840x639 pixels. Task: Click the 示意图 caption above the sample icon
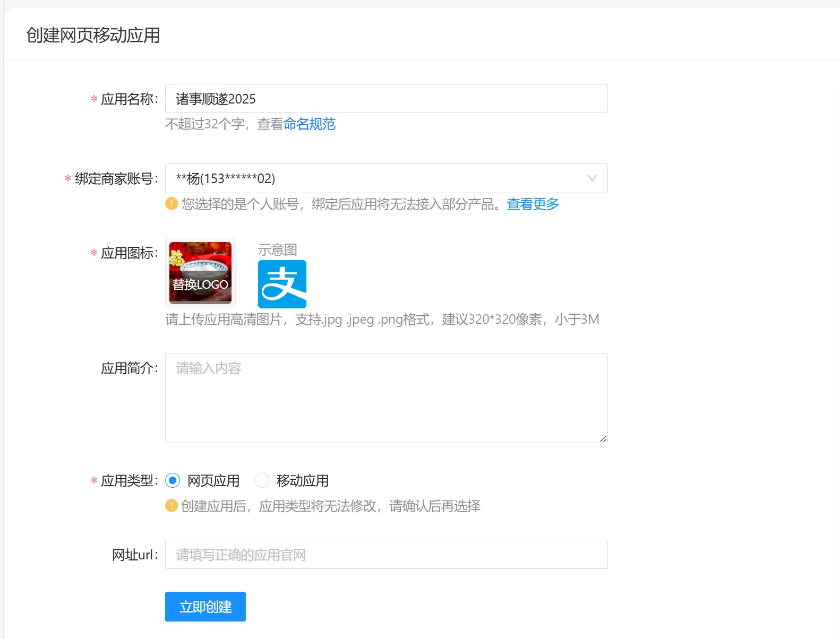click(x=277, y=249)
